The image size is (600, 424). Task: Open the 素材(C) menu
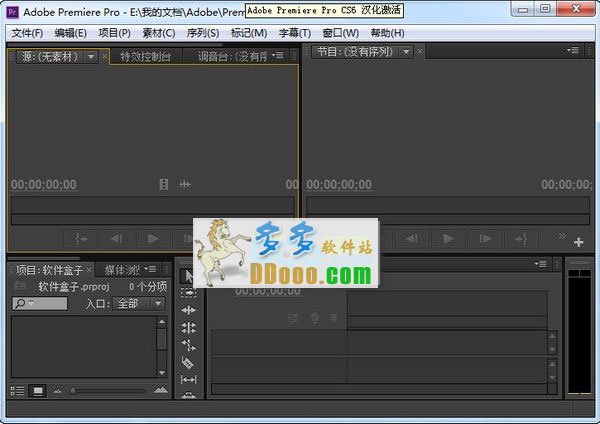click(159, 33)
